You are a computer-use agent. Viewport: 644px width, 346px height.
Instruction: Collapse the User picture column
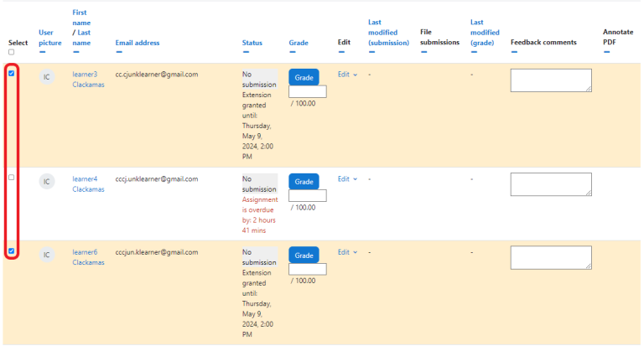[x=43, y=52]
